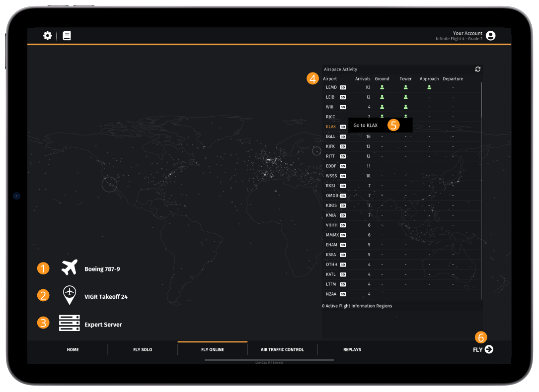
Task: Click LEMD Approach controller icon
Action: tap(429, 87)
